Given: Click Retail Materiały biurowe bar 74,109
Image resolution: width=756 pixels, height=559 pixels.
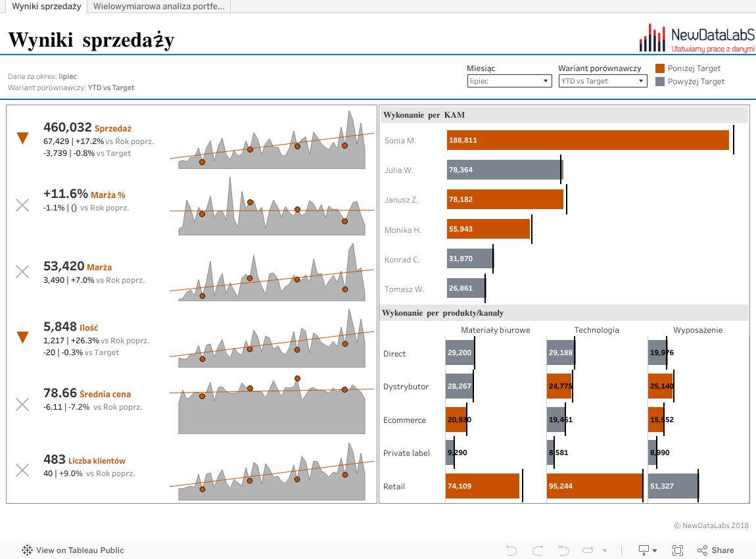Looking at the screenshot, I should (483, 486).
